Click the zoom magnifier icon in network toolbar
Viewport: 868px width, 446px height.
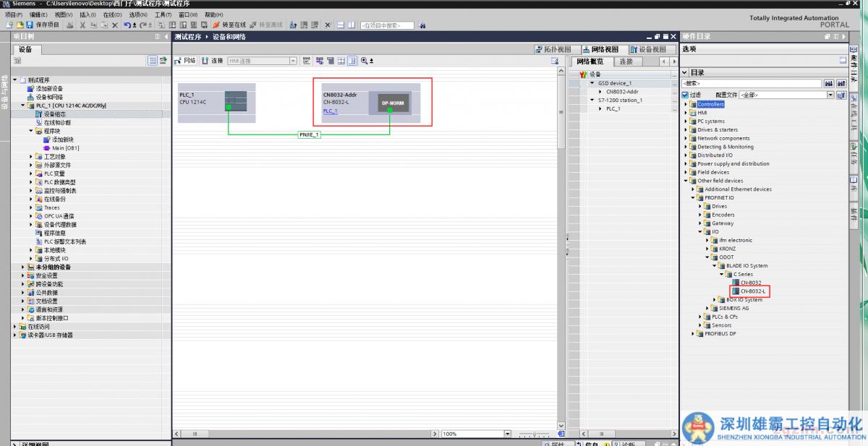(x=365, y=61)
